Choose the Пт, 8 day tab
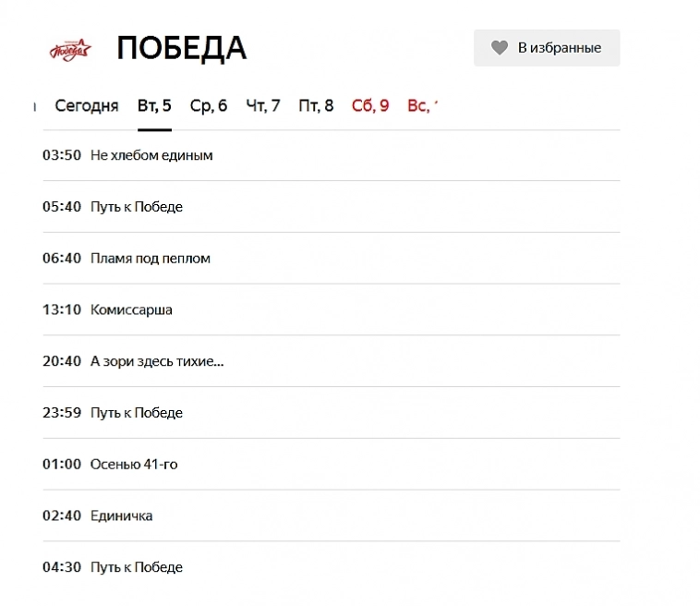Screen dimensions: 700x606 316,105
